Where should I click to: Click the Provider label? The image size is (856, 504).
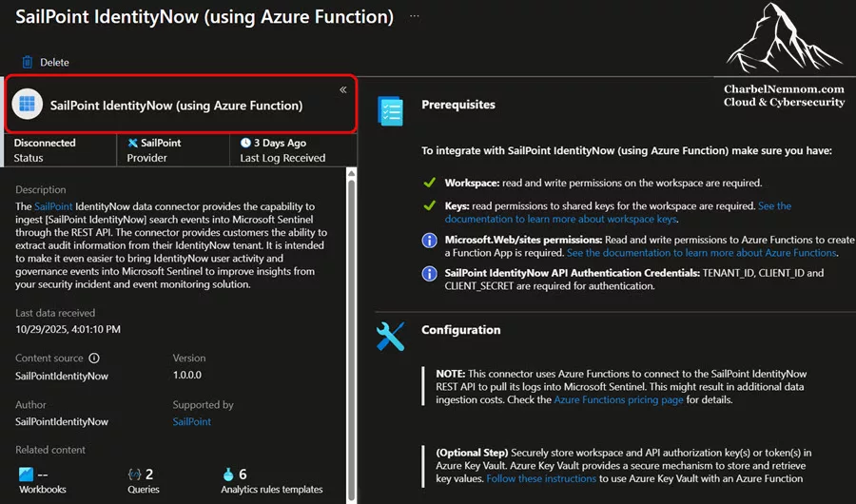point(146,158)
